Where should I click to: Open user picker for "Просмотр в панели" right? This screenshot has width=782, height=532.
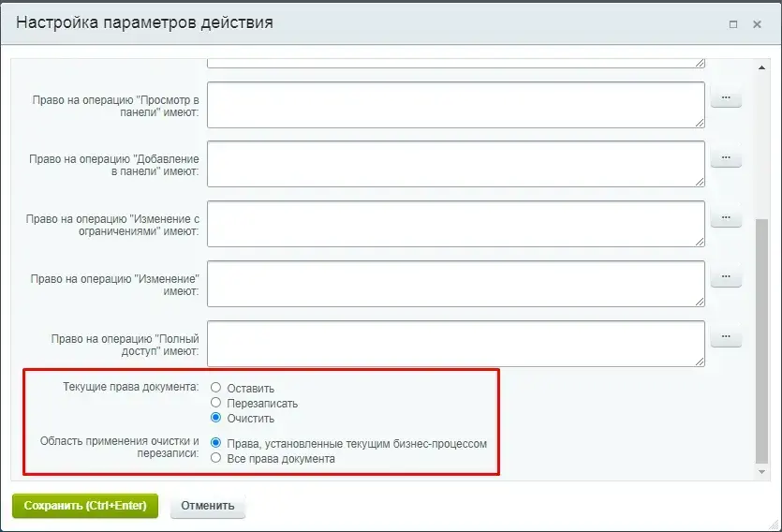point(726,98)
